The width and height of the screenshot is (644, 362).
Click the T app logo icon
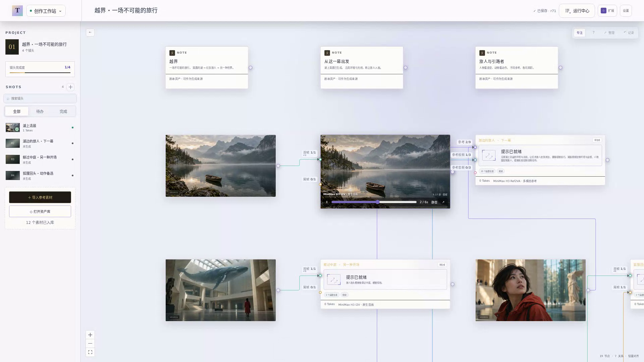17,11
